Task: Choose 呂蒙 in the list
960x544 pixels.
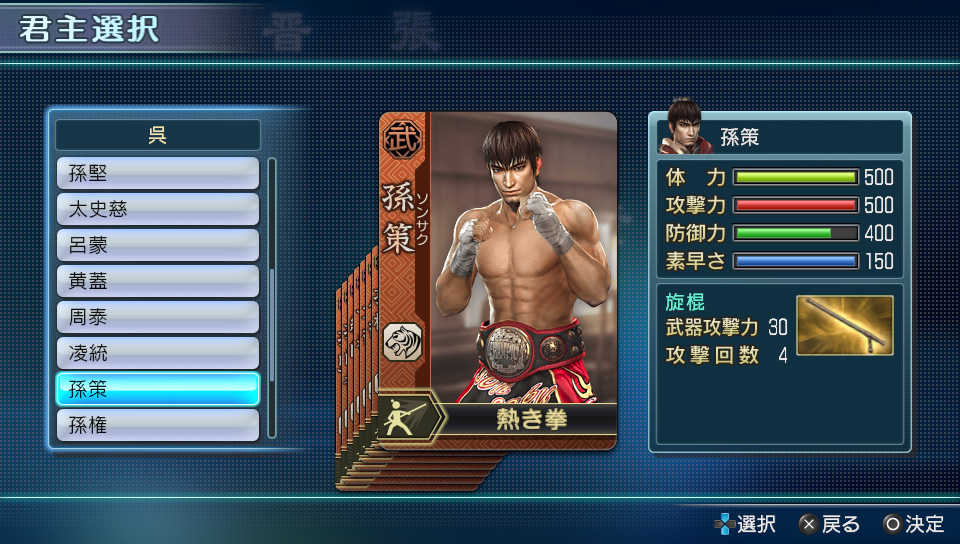Action: point(158,245)
